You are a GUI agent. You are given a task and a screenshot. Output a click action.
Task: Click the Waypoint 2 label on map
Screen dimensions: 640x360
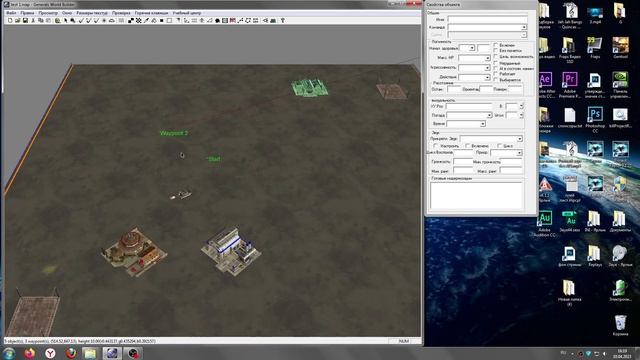[x=174, y=133]
